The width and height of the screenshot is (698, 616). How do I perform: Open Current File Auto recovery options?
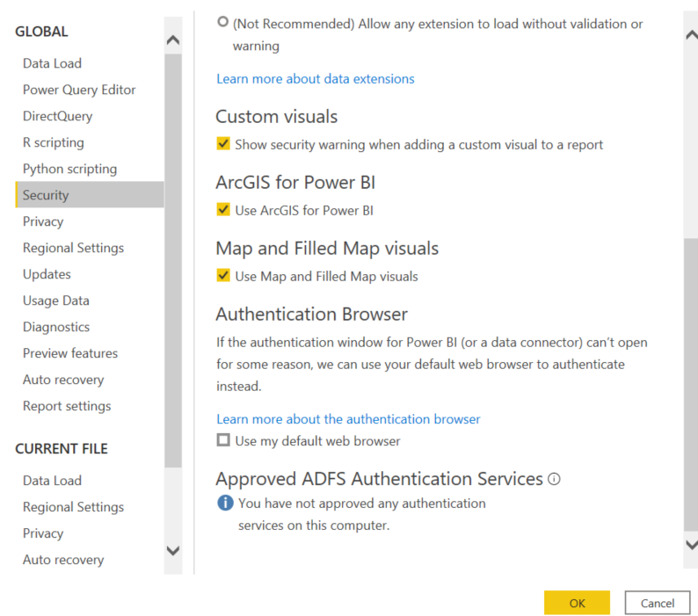click(63, 560)
